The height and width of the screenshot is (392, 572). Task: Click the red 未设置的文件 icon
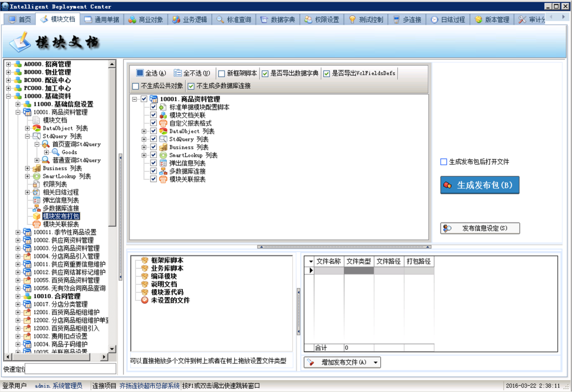pos(145,300)
